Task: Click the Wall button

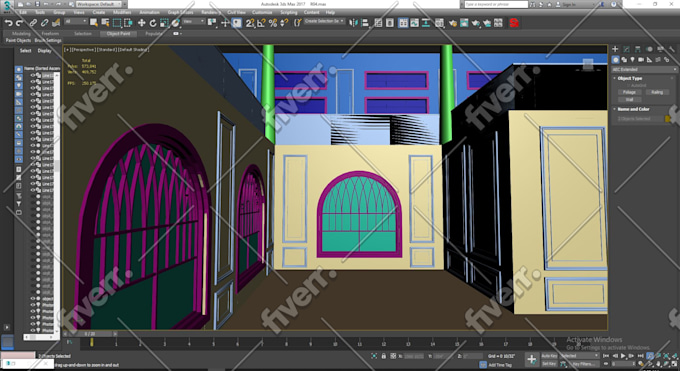Action: click(629, 99)
